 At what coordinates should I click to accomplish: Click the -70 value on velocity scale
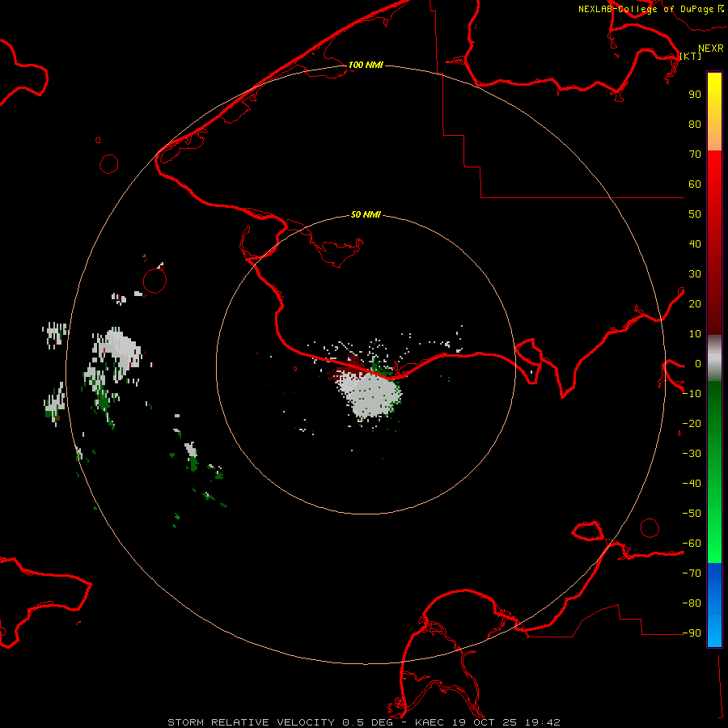[692, 574]
